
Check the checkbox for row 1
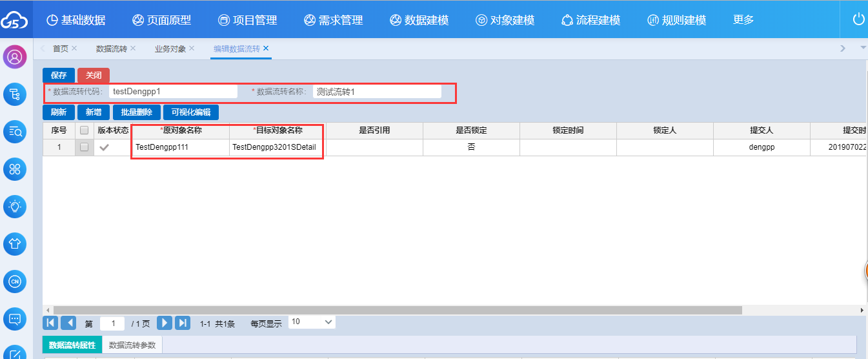pos(84,147)
